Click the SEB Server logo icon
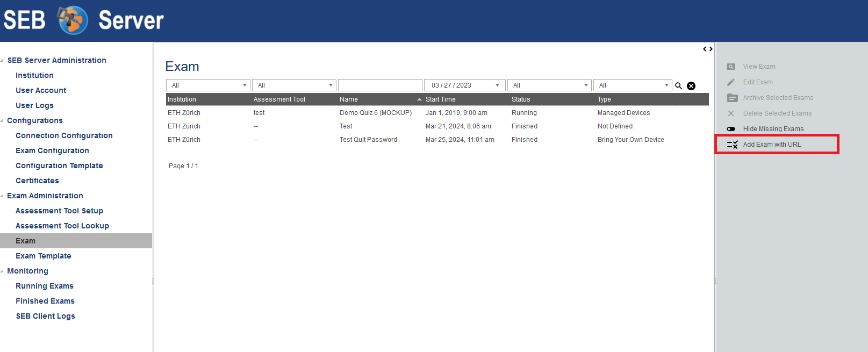Screen dimensions: 868x352 point(73,20)
